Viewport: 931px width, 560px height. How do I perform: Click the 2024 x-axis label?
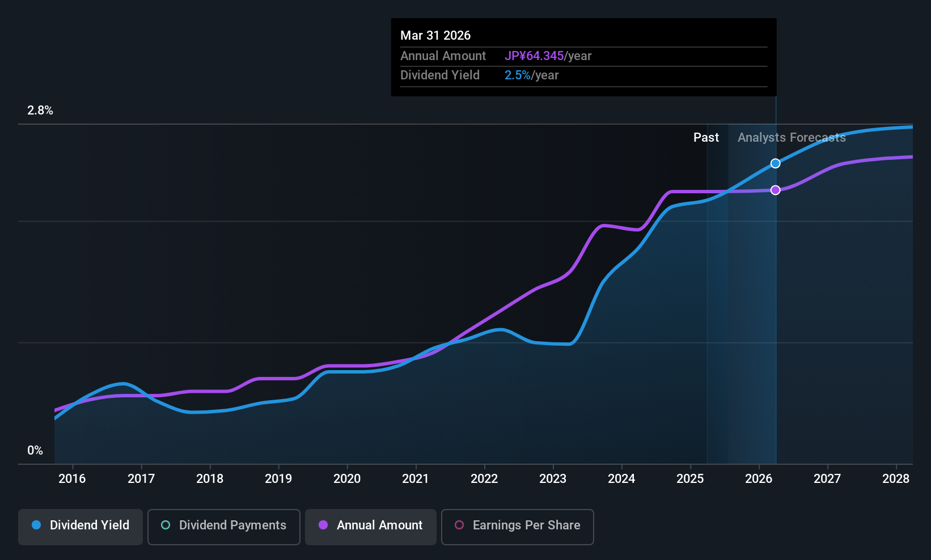point(621,478)
